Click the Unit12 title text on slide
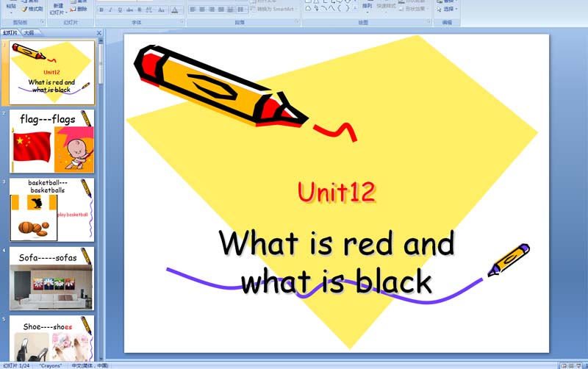Image resolution: width=588 pixels, height=369 pixels. pyautogui.click(x=337, y=193)
